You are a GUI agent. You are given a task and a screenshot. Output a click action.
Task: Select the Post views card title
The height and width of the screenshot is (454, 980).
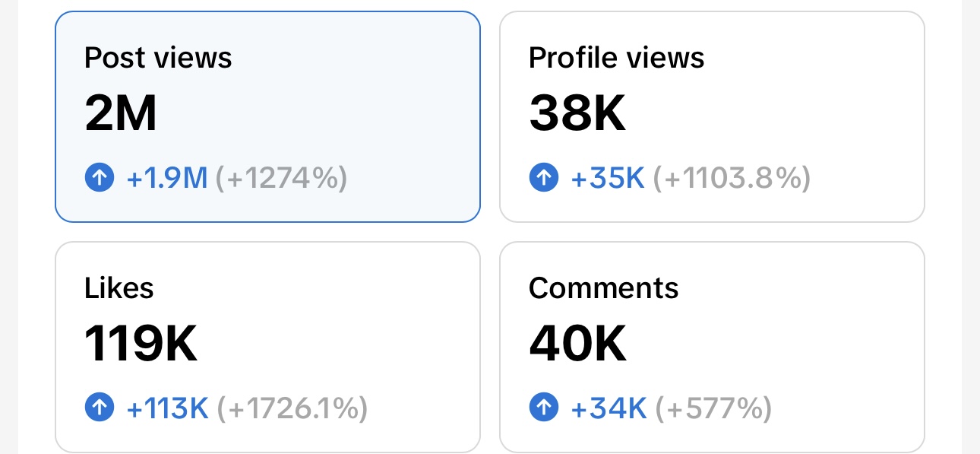158,58
